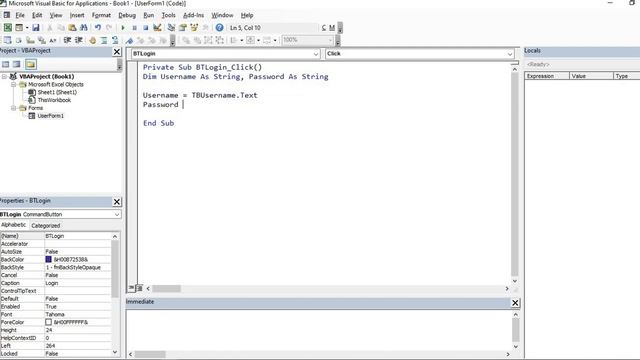Click the Complete Word icon
Viewport: 640px width, 360px height.
click(53, 40)
